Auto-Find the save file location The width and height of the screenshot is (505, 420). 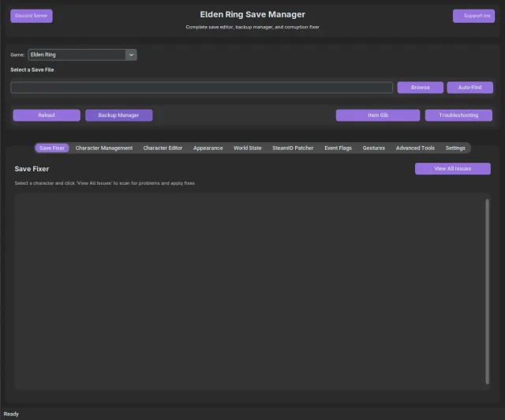469,88
